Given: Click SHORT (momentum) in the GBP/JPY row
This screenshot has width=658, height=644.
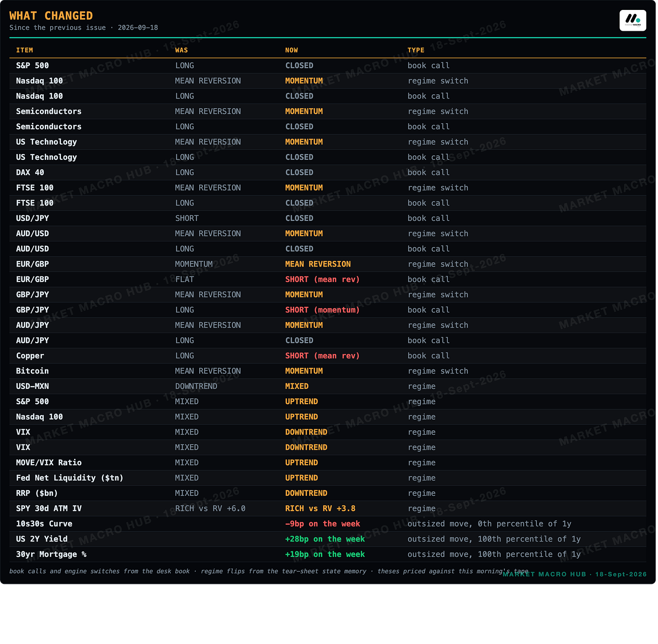Looking at the screenshot, I should pos(322,310).
